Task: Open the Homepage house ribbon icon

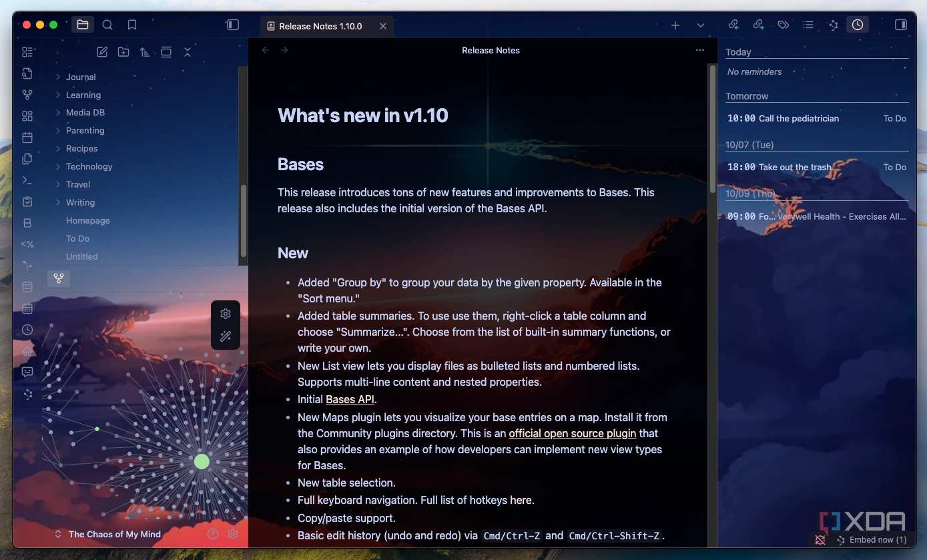Action: [27, 351]
